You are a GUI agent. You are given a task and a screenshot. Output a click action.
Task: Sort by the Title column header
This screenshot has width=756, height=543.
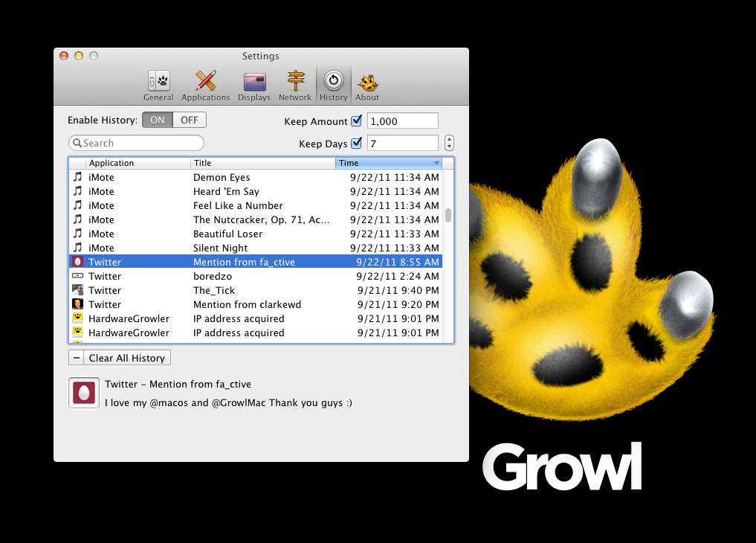[x=263, y=163]
